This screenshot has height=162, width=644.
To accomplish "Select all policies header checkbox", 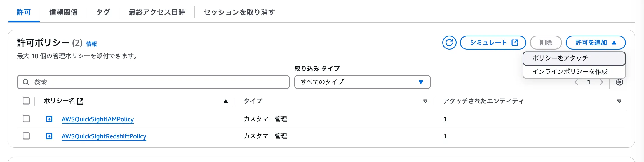I will pos(26,101).
